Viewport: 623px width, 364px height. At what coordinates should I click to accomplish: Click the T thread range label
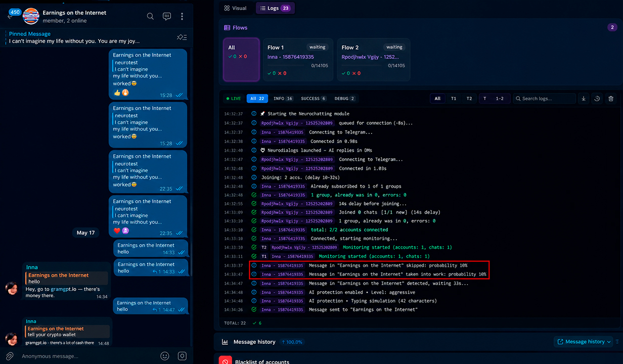pos(485,99)
